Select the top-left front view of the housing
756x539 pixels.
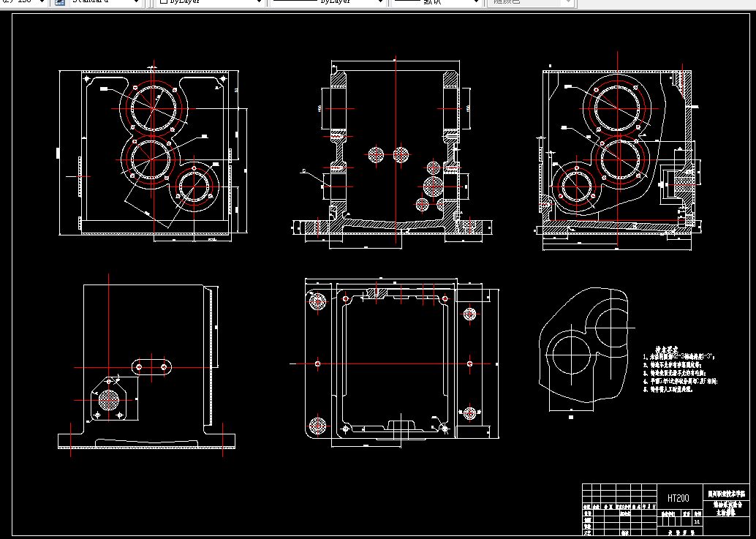coord(153,152)
